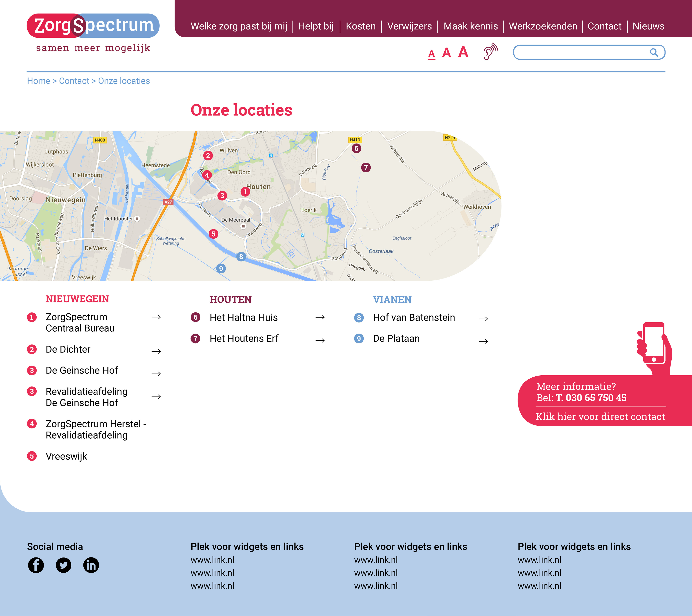Click arrow next to Het Haltna Huis
The height and width of the screenshot is (616, 692).
pyautogui.click(x=320, y=317)
